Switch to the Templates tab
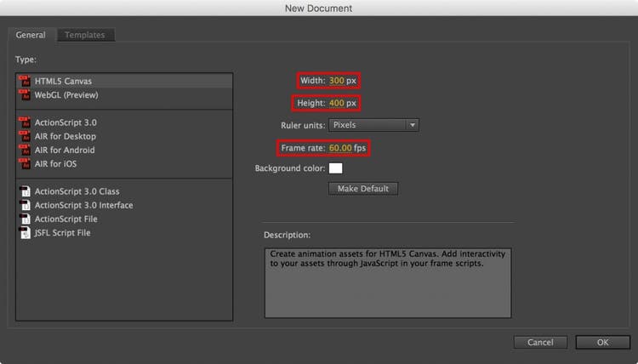The height and width of the screenshot is (364, 638). tap(85, 35)
